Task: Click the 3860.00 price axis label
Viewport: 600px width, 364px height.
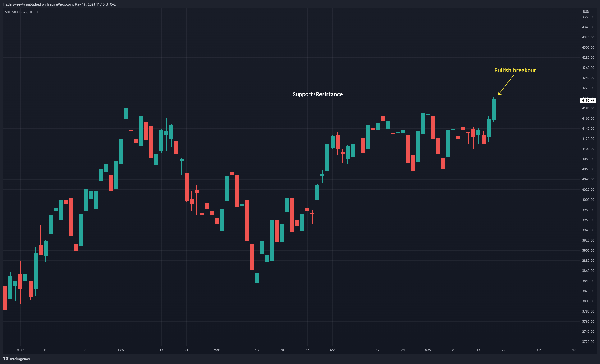Action: pos(588,271)
